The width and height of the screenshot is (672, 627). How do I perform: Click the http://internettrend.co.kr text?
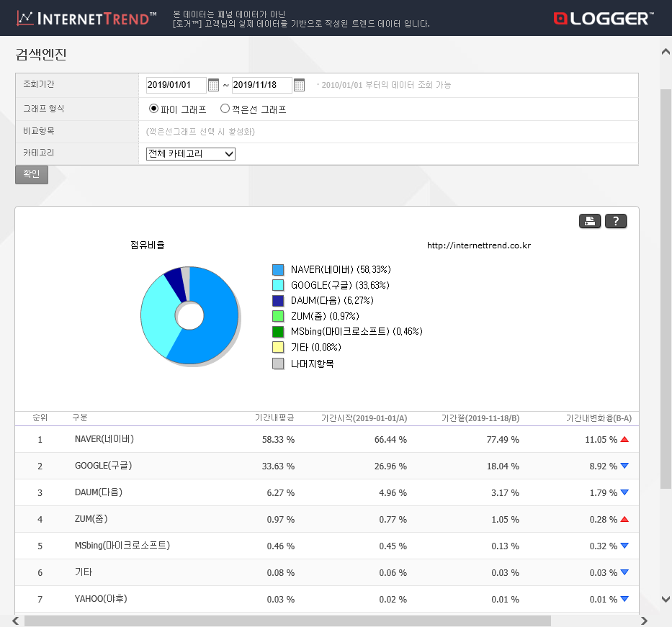point(479,245)
